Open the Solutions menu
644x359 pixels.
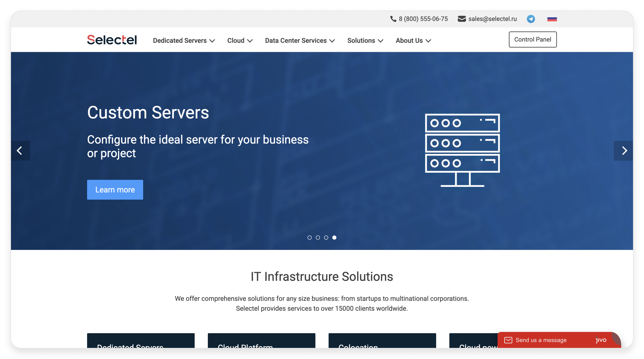(365, 40)
